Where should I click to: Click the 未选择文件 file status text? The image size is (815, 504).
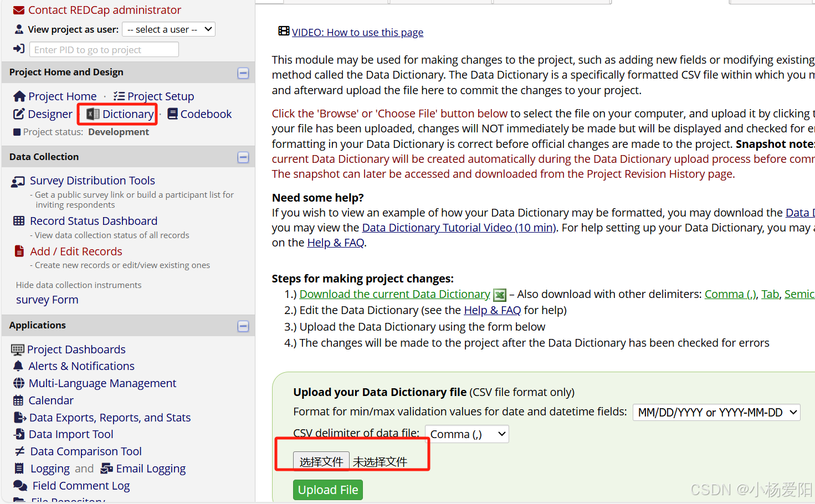(x=380, y=462)
